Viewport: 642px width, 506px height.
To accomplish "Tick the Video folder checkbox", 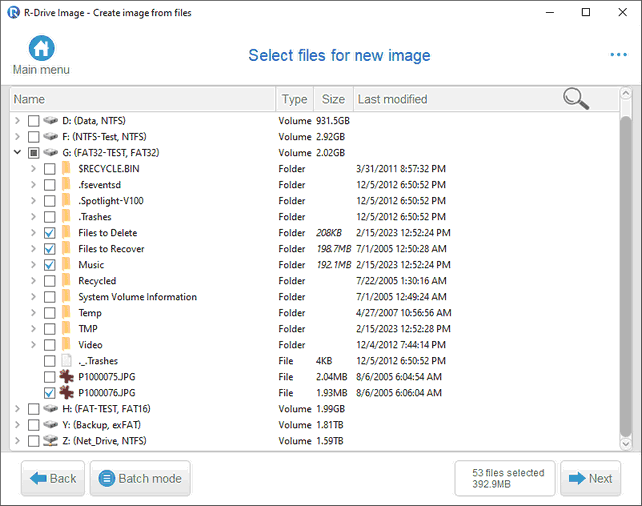I will 50,345.
